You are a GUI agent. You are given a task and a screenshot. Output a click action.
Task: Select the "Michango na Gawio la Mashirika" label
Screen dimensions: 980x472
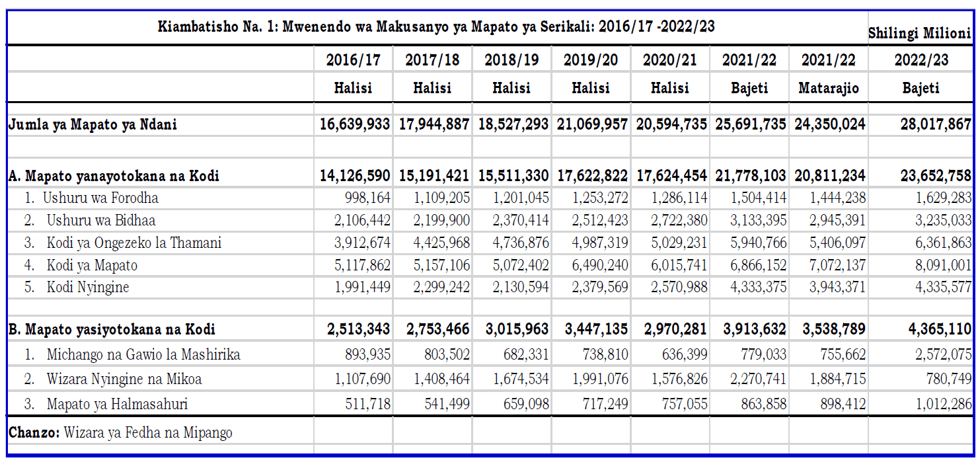coord(143,354)
